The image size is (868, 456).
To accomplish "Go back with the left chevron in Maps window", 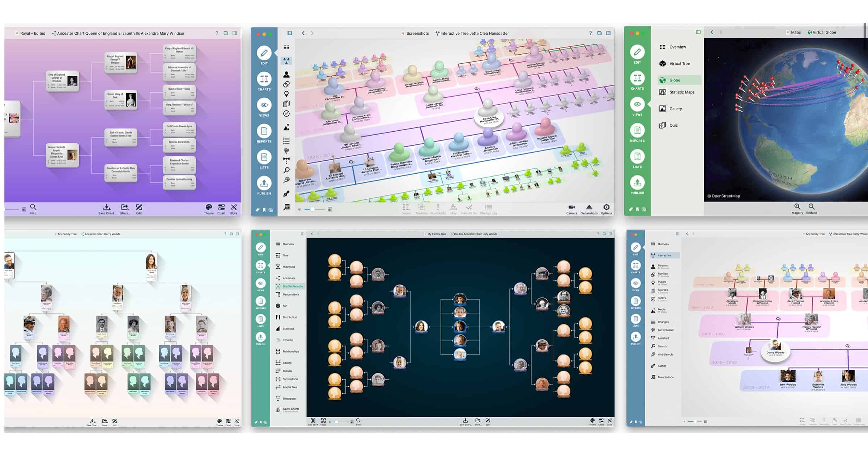I will pyautogui.click(x=711, y=32).
